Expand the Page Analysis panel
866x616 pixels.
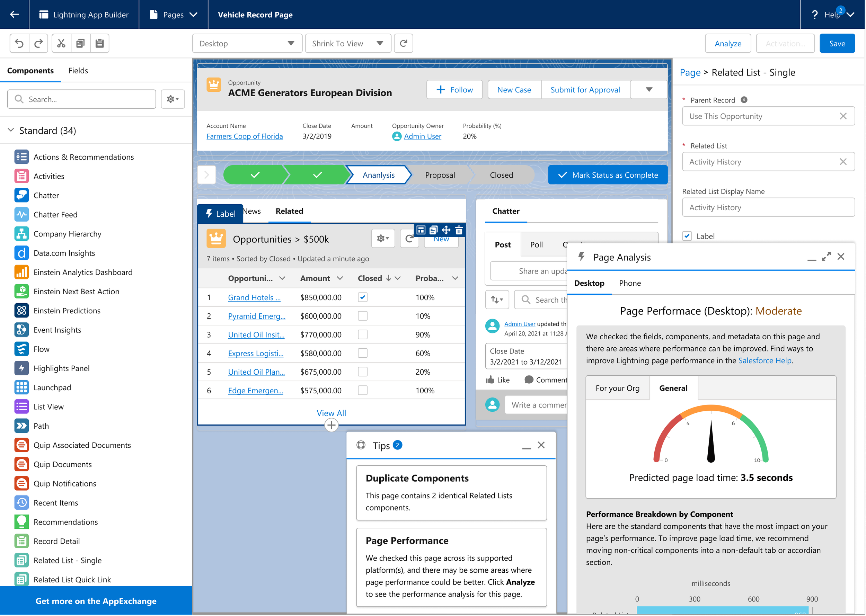(x=826, y=257)
